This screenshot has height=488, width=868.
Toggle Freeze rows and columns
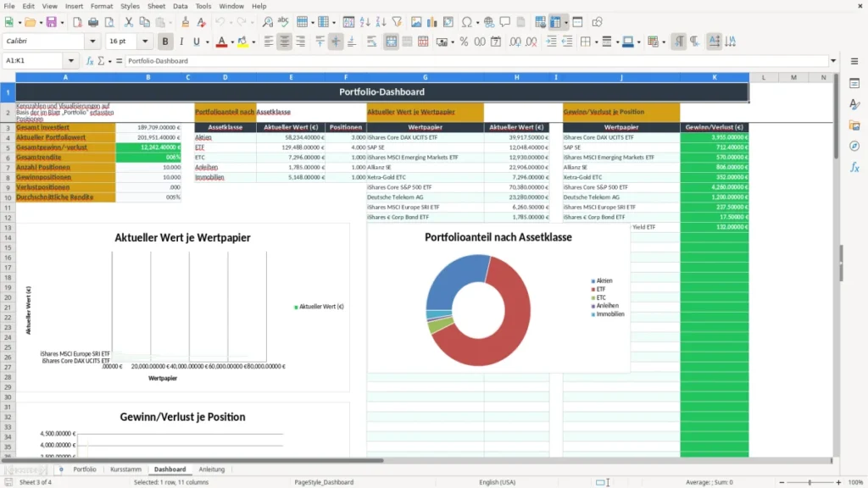[x=555, y=22]
